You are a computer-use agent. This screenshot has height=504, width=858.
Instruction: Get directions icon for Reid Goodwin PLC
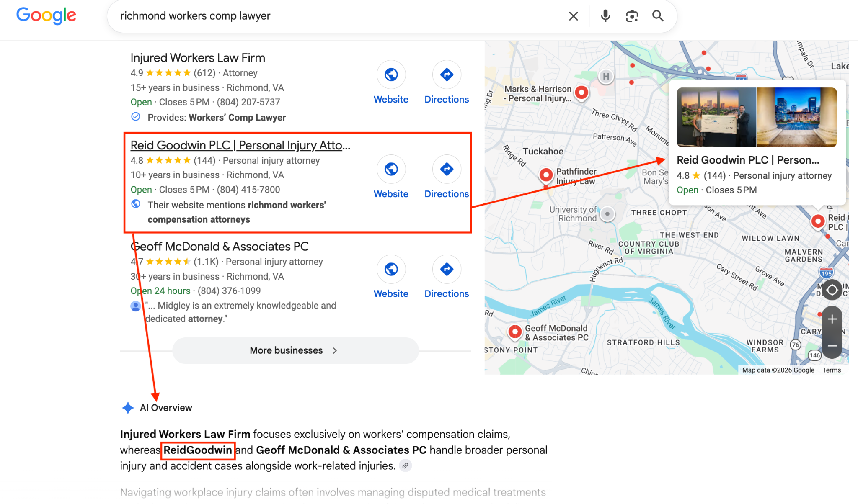pyautogui.click(x=447, y=169)
